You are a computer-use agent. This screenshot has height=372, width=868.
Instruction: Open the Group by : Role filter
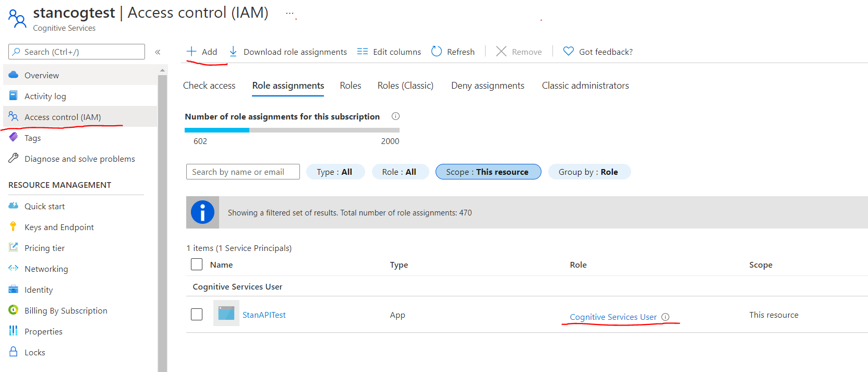click(x=589, y=172)
